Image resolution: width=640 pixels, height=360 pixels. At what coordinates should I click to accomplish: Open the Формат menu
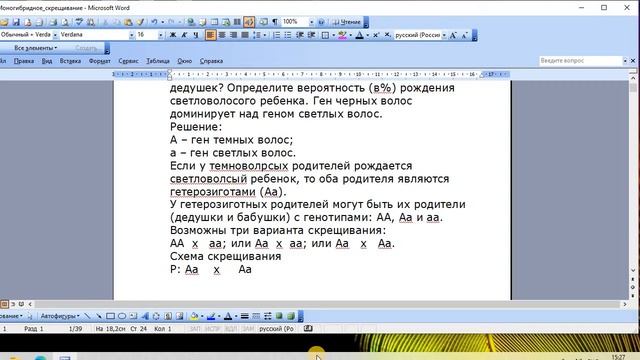coord(100,61)
